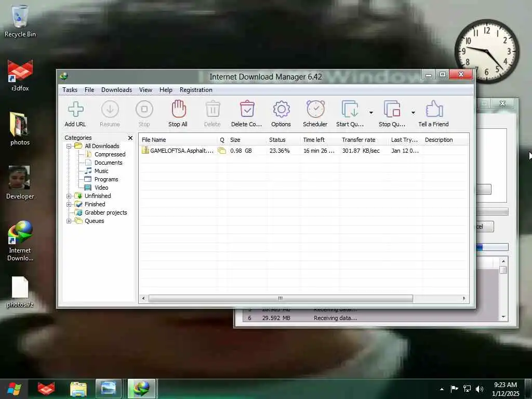Click the Delete trash icon
532x399 pixels.
[212, 109]
